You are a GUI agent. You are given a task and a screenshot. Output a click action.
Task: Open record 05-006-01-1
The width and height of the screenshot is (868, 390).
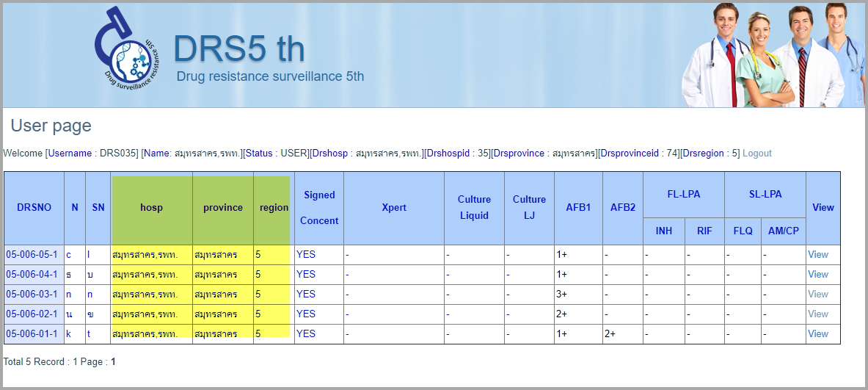tap(32, 334)
